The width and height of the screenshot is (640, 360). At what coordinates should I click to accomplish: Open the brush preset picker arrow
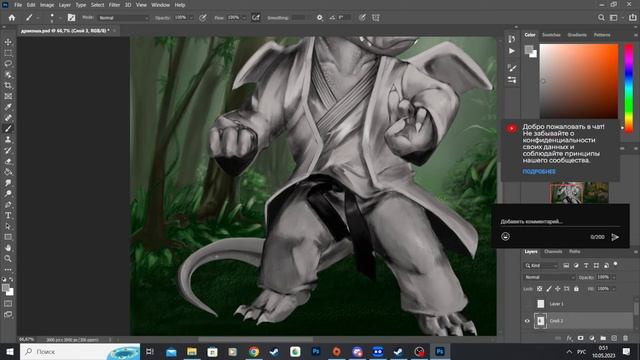pyautogui.click(x=60, y=18)
